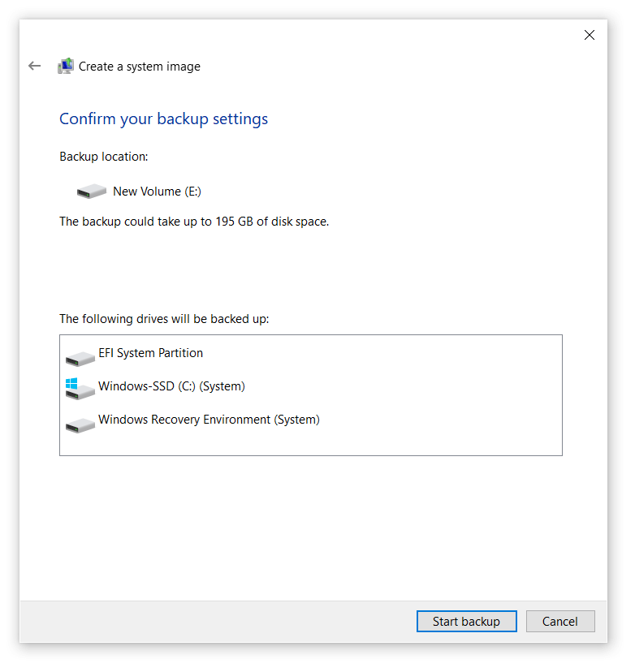Click the New Volume (E:) drive icon
This screenshot has height=672, width=635.
[91, 192]
